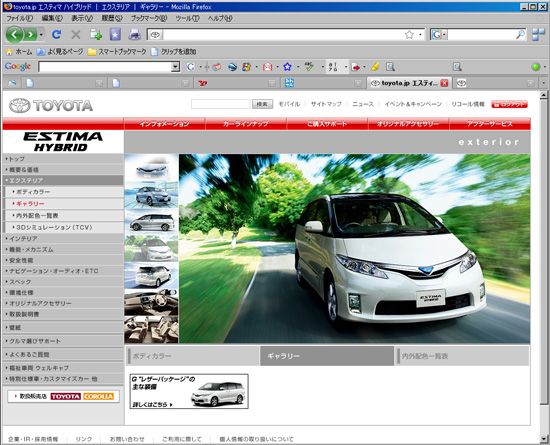Expand the 安全性能 sidebar section
Image resolution: width=550 pixels, height=445 pixels.
tap(63, 260)
